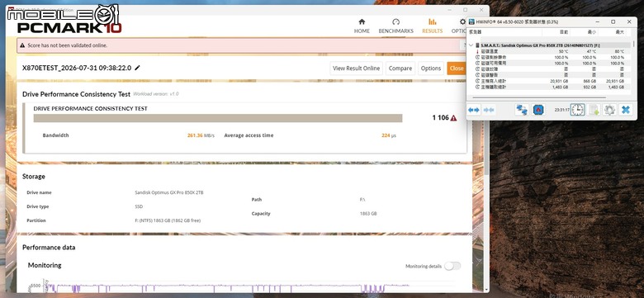Close the result with the orange Close button
The image size is (644, 298).
(456, 69)
